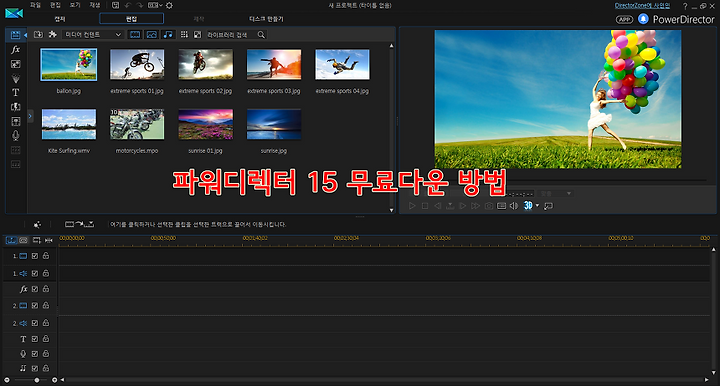Click the fit timeline to view icon
This screenshot has height=386, width=720.
(x=49, y=240)
